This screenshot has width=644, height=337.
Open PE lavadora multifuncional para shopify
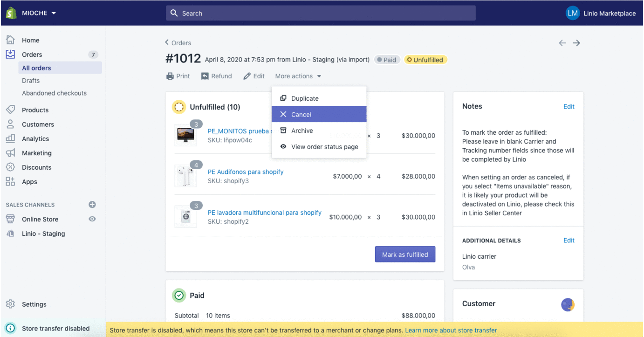click(x=265, y=213)
